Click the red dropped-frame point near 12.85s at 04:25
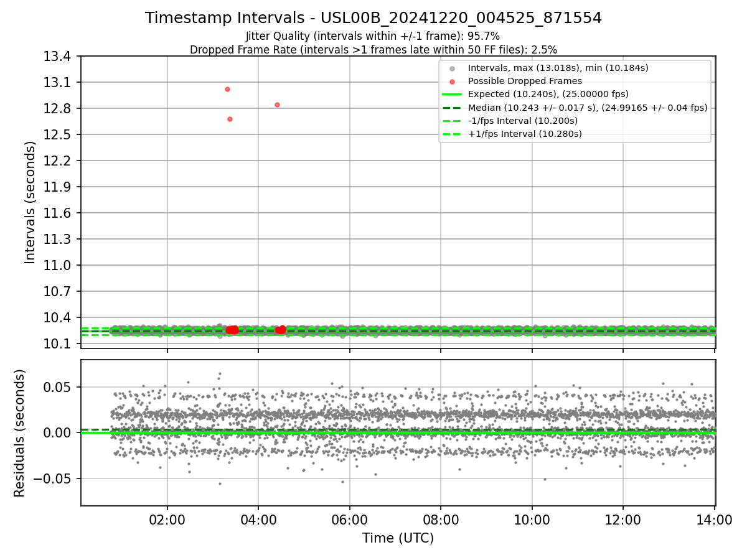The height and width of the screenshot is (560, 747). [x=277, y=105]
